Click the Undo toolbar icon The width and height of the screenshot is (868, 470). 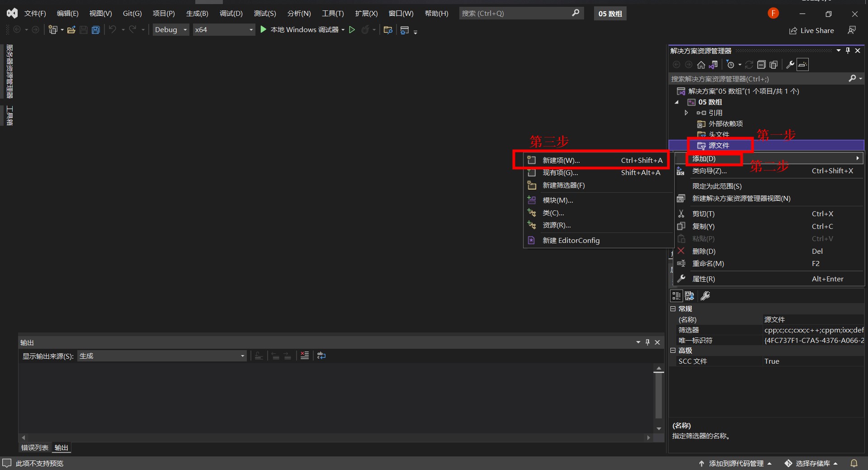[x=113, y=30]
